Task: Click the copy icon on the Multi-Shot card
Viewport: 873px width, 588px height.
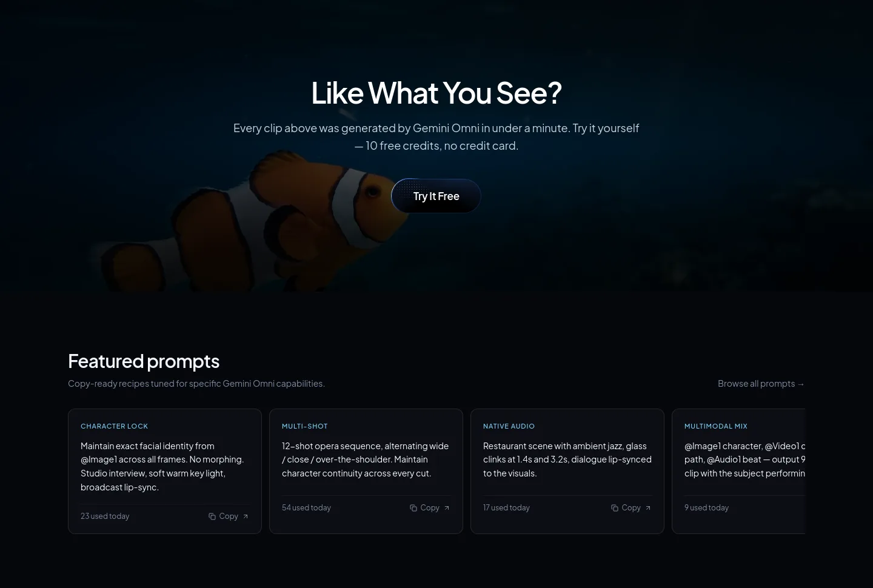Action: click(413, 508)
